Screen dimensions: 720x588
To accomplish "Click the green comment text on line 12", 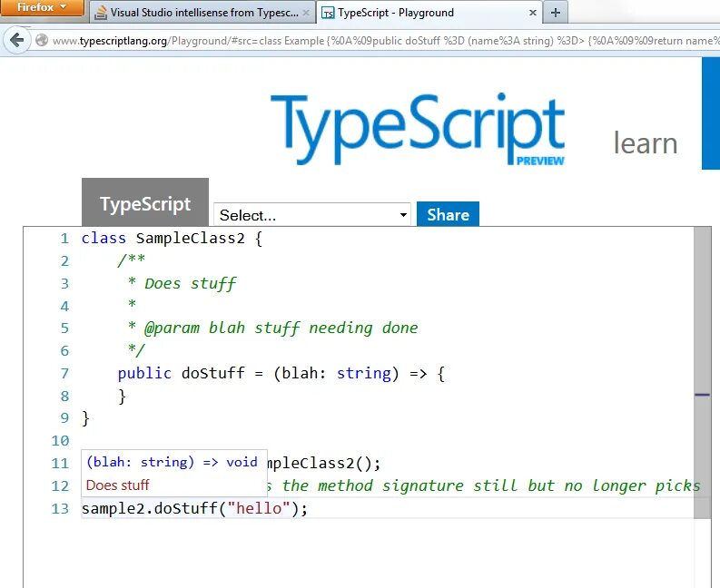I will pyautogui.click(x=484, y=485).
